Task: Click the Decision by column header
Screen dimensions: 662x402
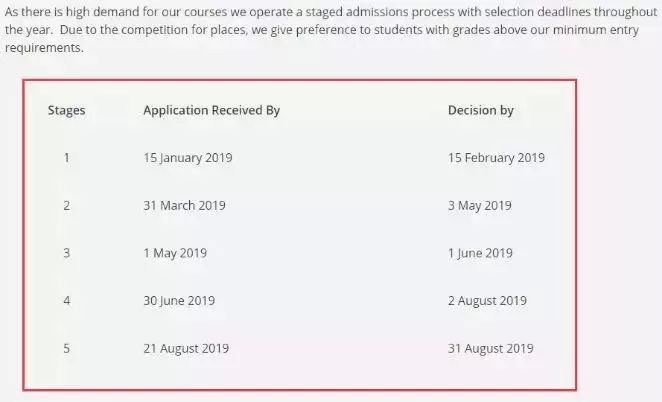Action: [x=481, y=110]
